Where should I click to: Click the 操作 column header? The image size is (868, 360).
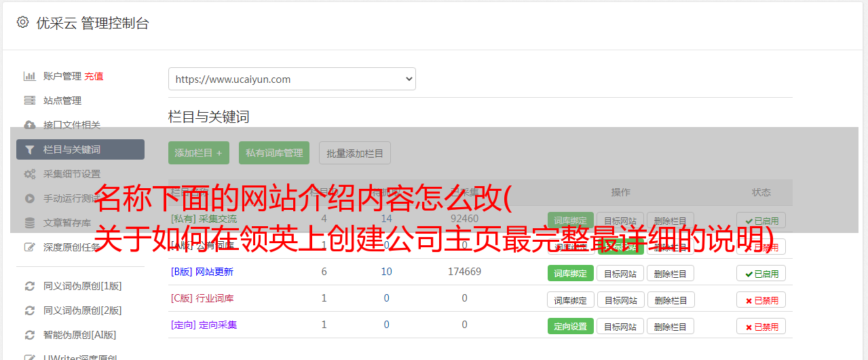pyautogui.click(x=620, y=192)
